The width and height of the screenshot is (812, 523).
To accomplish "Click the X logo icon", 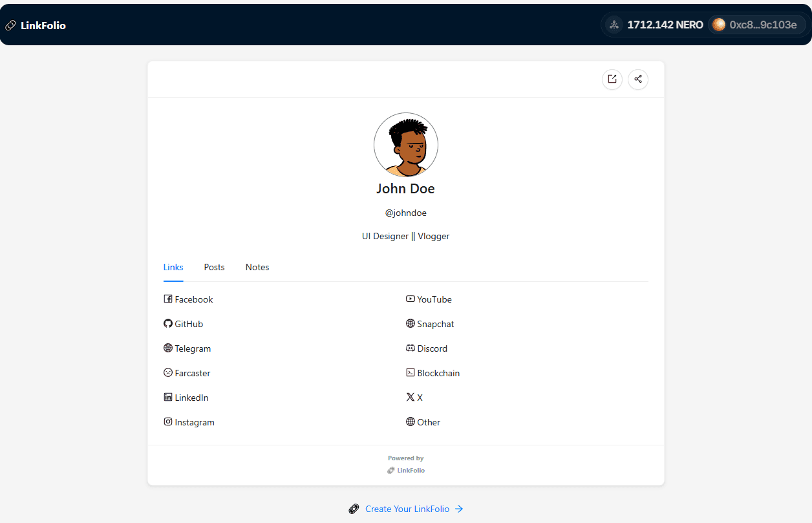I will 411,398.
